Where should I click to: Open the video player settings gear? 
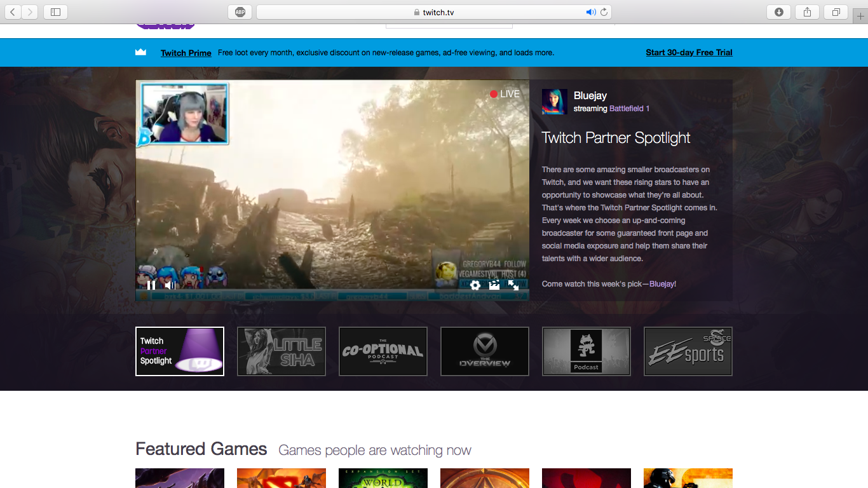tap(475, 285)
